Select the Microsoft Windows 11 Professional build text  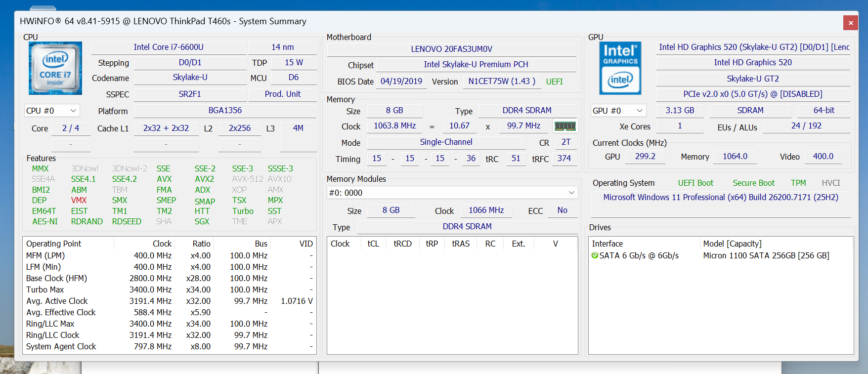coord(721,197)
